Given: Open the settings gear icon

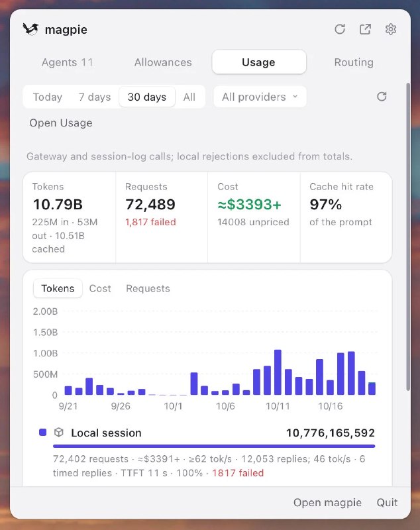Looking at the screenshot, I should tap(391, 29).
